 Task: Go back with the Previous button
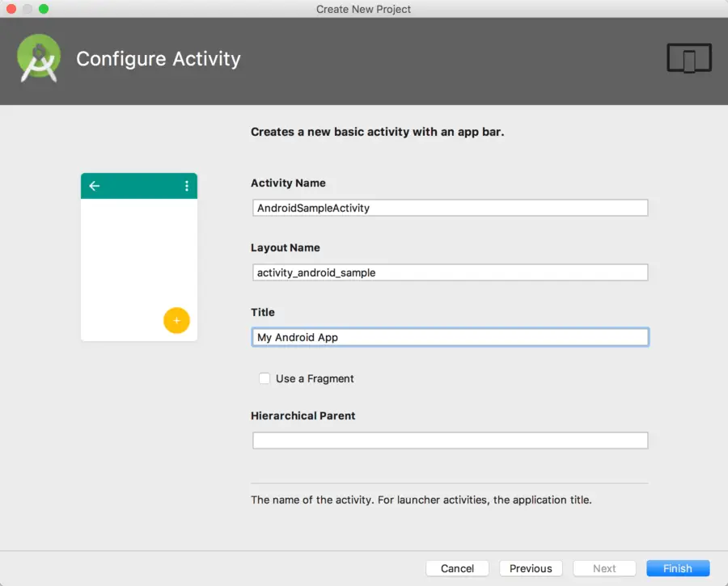531,568
